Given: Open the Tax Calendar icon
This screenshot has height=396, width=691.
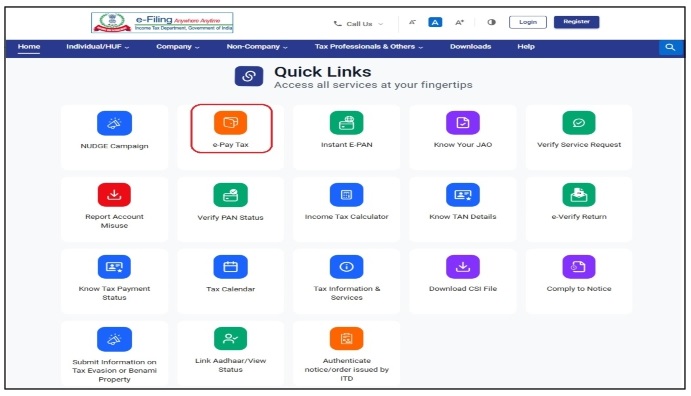Looking at the screenshot, I should (x=230, y=266).
